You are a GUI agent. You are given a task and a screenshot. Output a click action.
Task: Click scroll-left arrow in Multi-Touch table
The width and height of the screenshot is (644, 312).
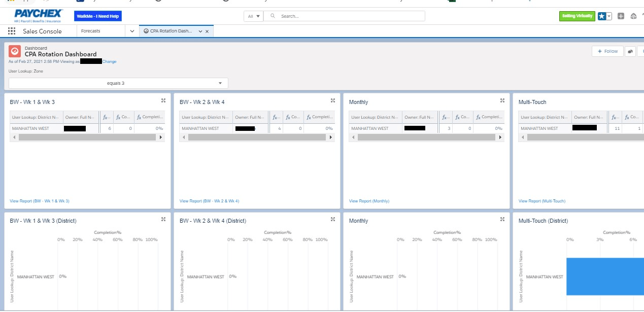(522, 137)
